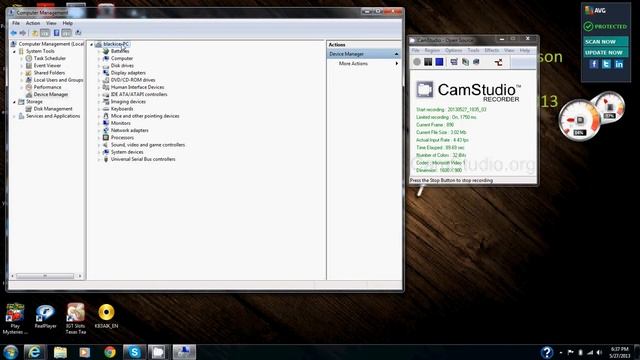Click the CamStudio Pause icon

(x=428, y=62)
